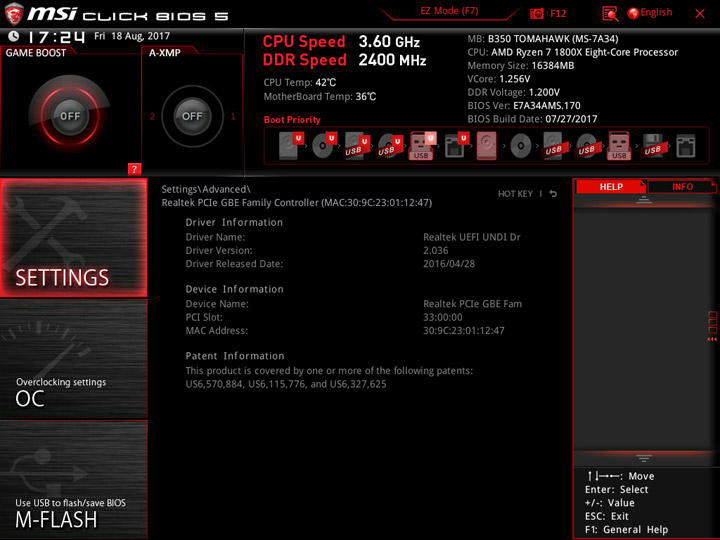Select the legacy USB hard disk boot device
This screenshot has height=540, width=720.
[554, 146]
